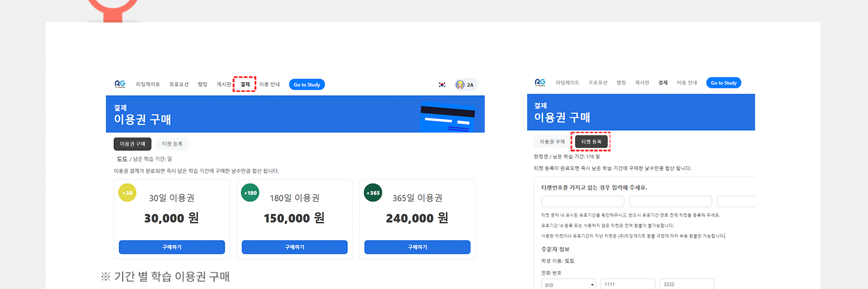Click the green +180 badge icon
Image resolution: width=868 pixels, height=289 pixels.
[x=250, y=193]
